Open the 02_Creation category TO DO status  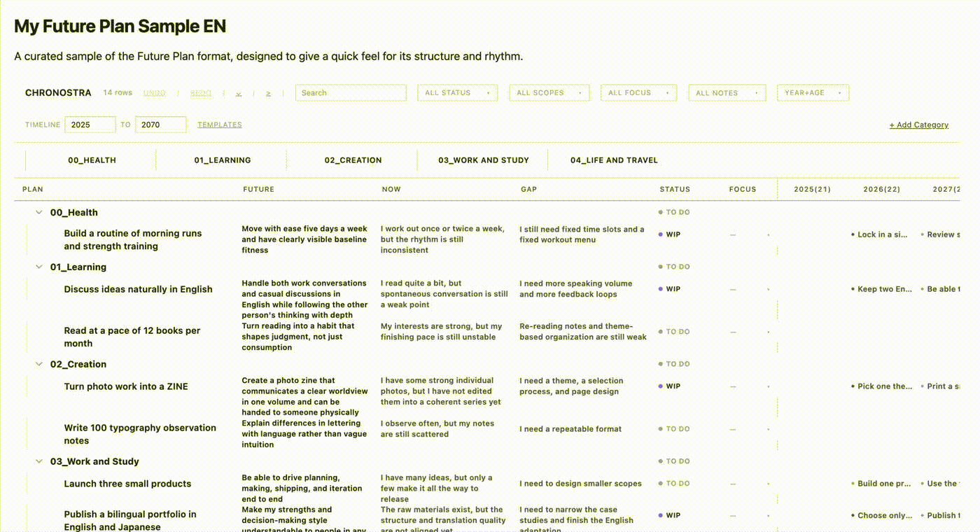coord(674,365)
